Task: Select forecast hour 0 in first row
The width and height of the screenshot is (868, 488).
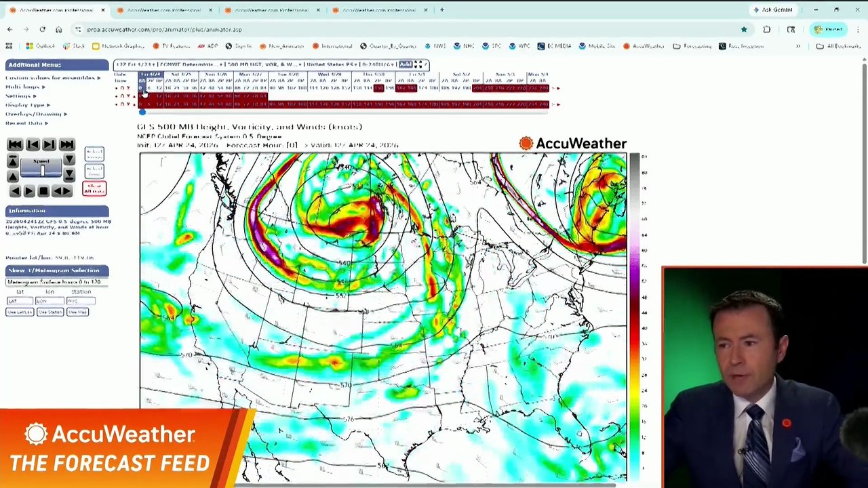Action: (142, 88)
